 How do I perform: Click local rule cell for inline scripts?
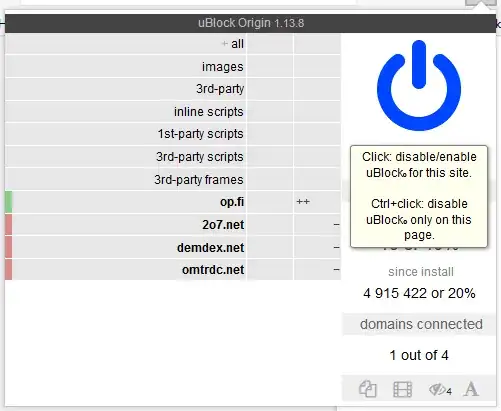(317, 112)
